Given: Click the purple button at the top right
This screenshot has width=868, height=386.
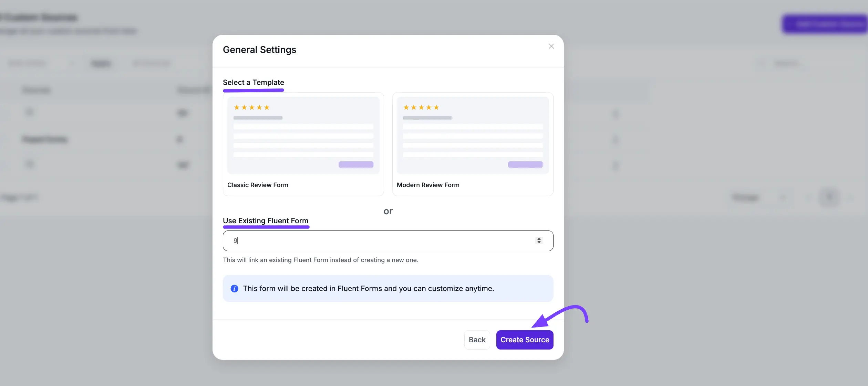Looking at the screenshot, I should 825,24.
